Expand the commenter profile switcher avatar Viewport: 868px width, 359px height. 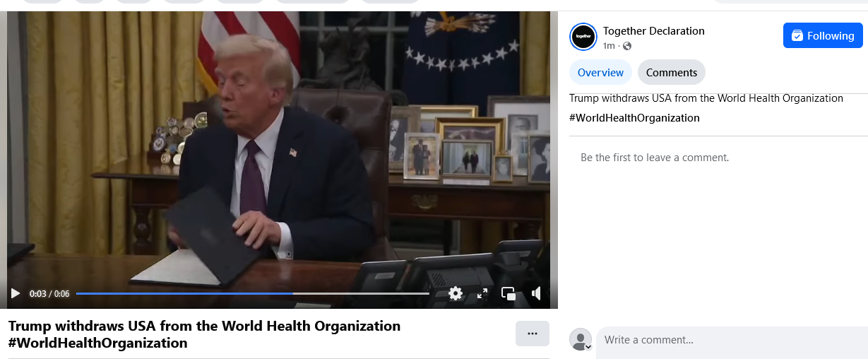tap(581, 339)
